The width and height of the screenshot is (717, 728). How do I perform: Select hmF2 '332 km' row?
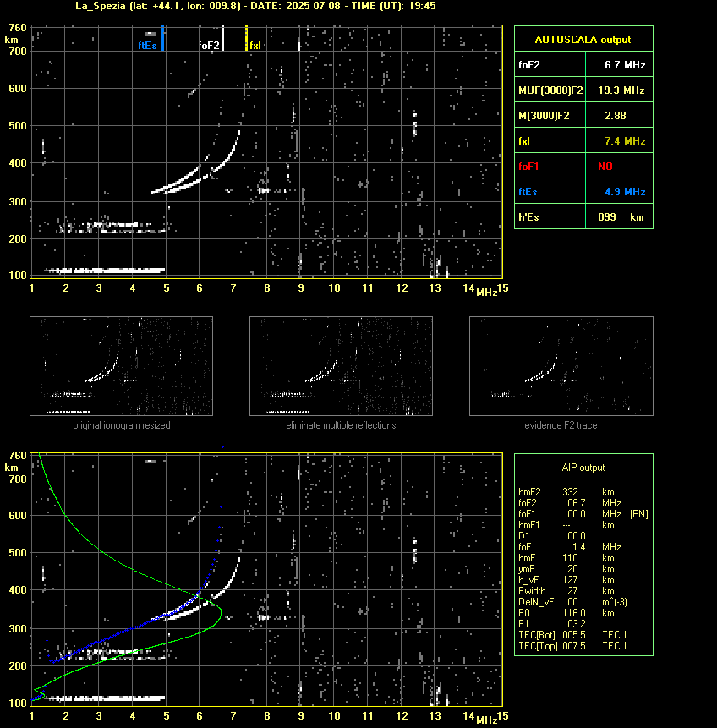pos(566,492)
